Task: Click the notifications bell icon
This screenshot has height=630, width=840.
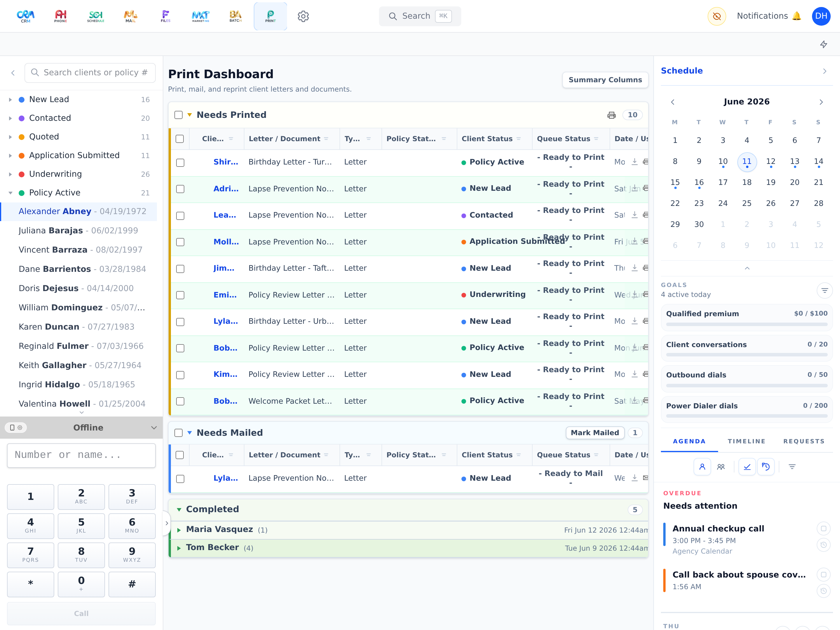Action: click(797, 16)
